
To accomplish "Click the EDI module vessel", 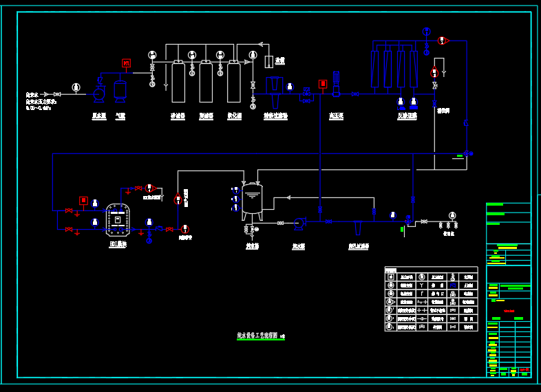I will pyautogui.click(x=118, y=220).
